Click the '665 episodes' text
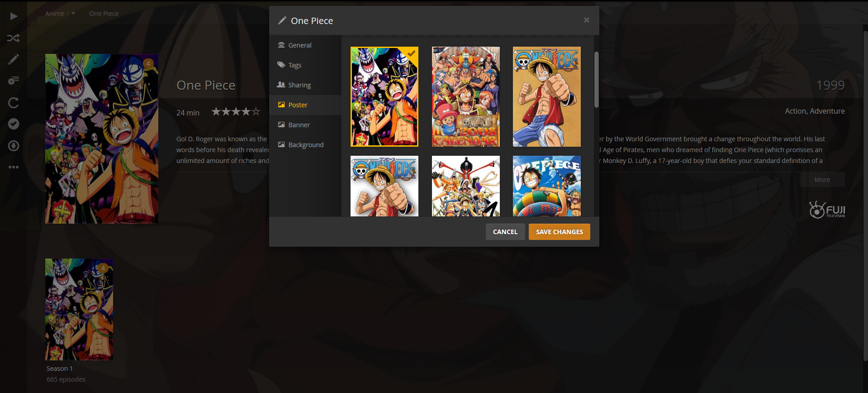 [x=66, y=379]
